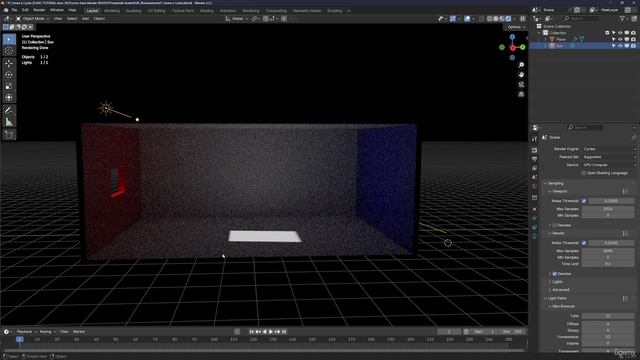
Task: Toggle camera view icon in the viewport
Action: pos(521,84)
